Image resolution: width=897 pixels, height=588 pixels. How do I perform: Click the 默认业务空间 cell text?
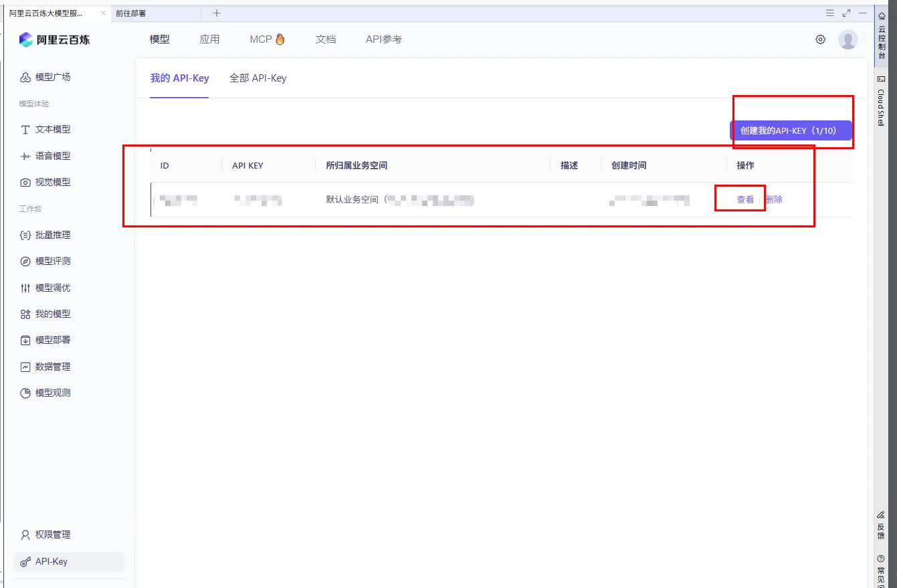(x=353, y=199)
